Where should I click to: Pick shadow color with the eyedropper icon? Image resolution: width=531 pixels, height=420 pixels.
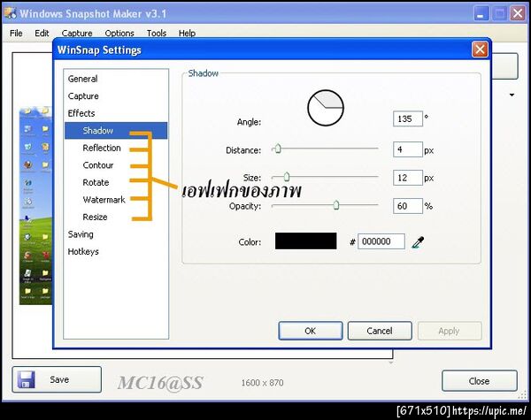[x=418, y=242]
